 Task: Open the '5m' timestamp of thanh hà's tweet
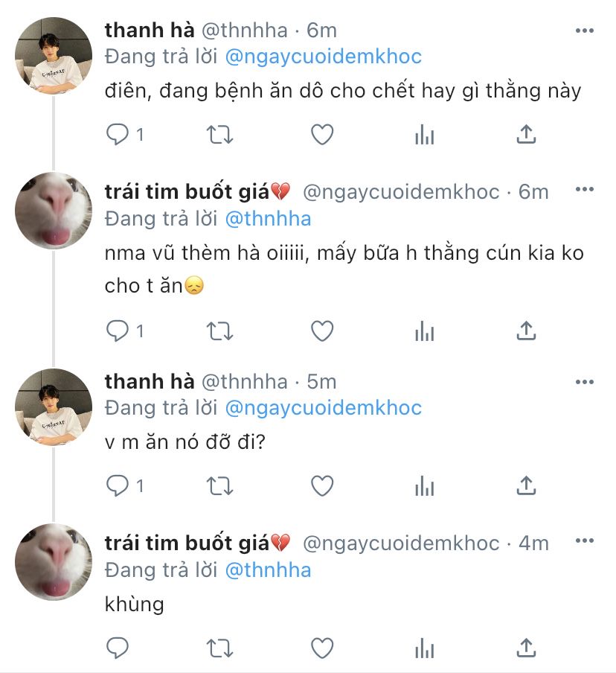click(x=321, y=382)
